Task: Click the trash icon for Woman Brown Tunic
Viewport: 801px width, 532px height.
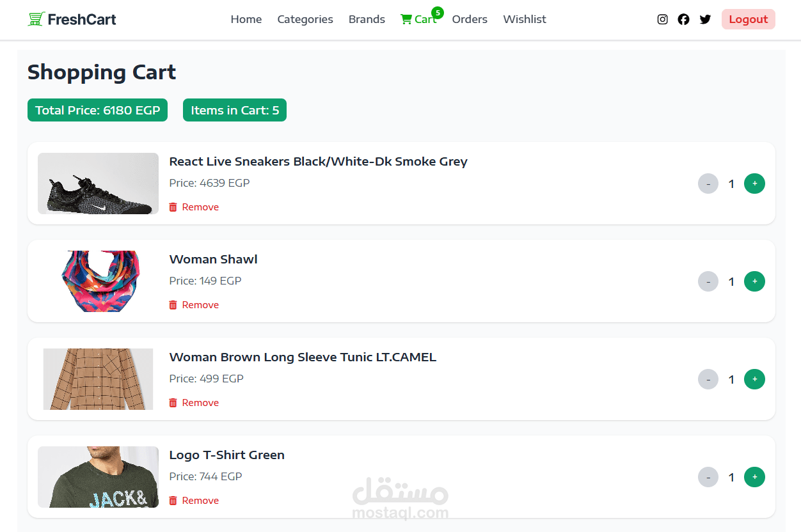Action: click(173, 403)
